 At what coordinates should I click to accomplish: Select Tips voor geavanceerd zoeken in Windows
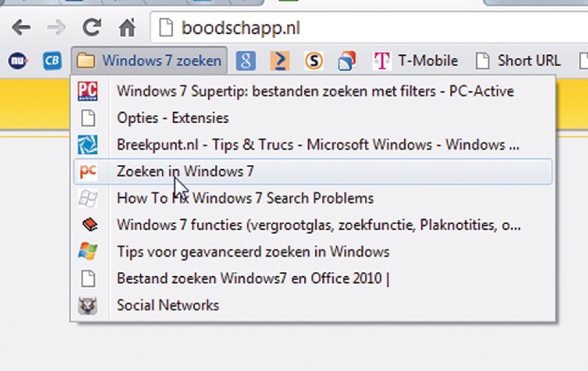[x=253, y=252]
